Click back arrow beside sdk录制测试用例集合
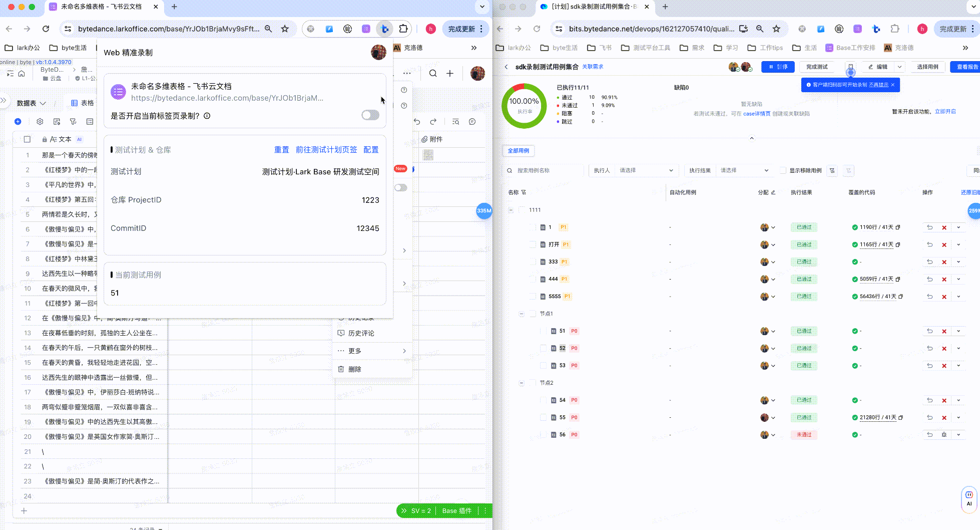 pyautogui.click(x=507, y=67)
